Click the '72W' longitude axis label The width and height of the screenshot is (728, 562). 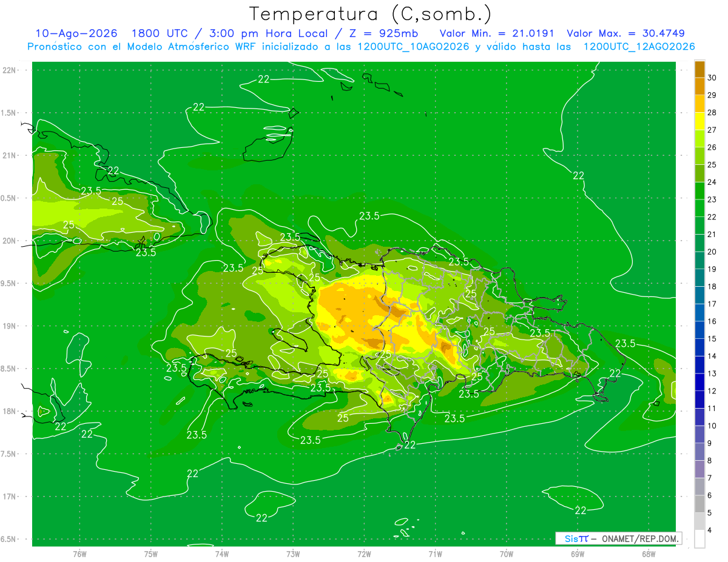click(364, 554)
